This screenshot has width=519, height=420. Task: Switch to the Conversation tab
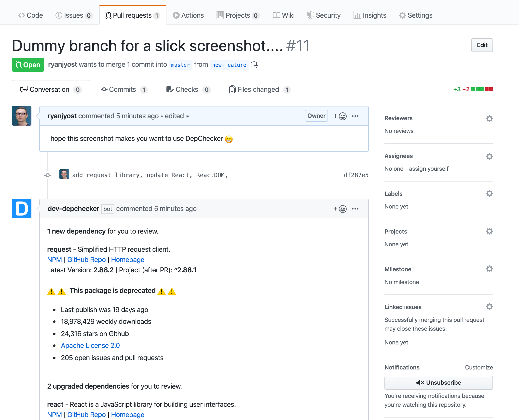coord(51,89)
